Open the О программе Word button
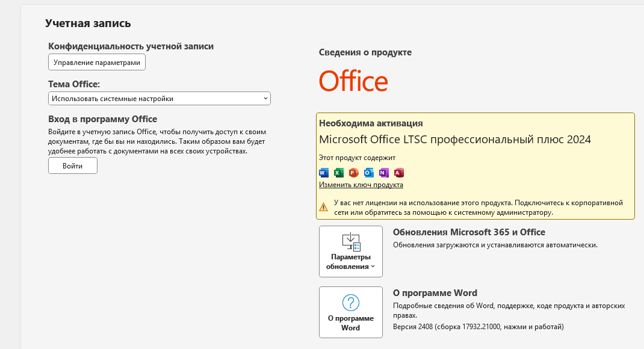644x349 pixels. pyautogui.click(x=351, y=312)
